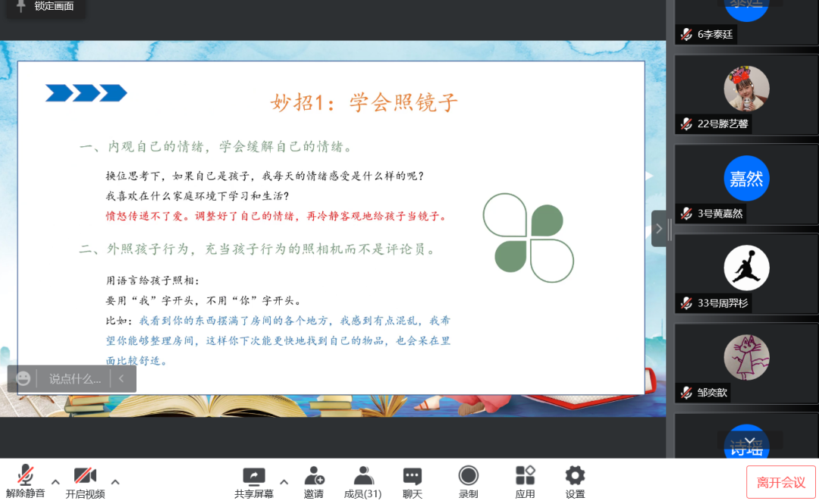Open the 成员(31) members list
Screen dimensions: 819x504
click(363, 476)
